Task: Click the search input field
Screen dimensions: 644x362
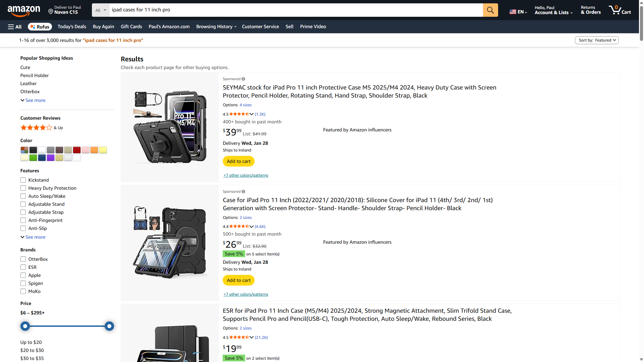Action: pos(296,10)
